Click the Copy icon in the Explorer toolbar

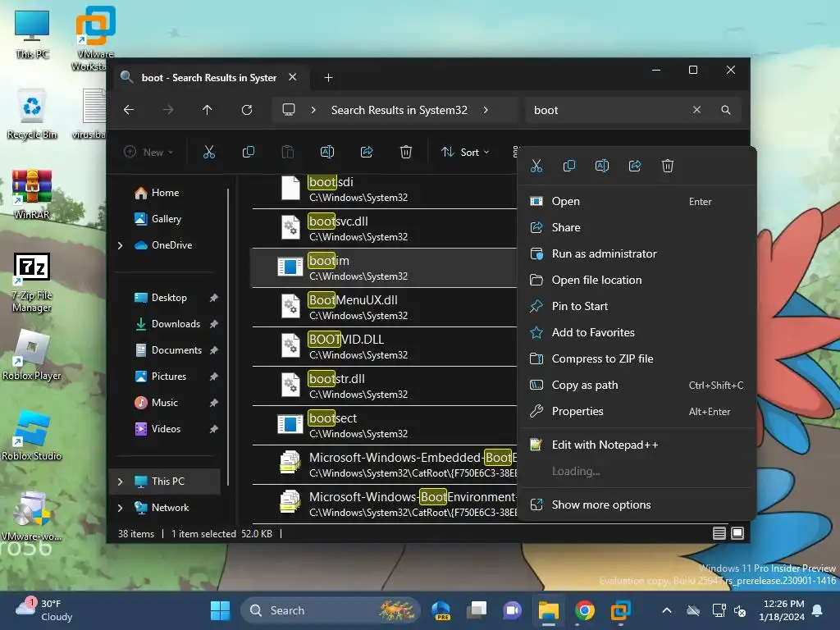[x=248, y=152]
